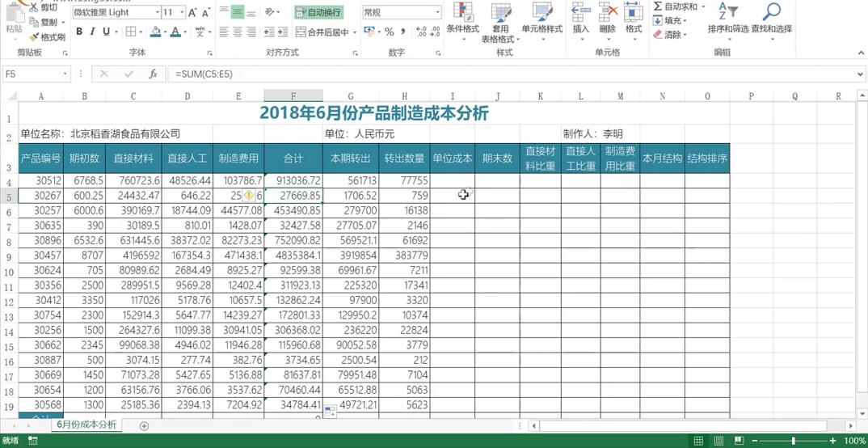868x448 pixels.
Task: Open Conditional Formatting (条件格式)
Action: 463,22
